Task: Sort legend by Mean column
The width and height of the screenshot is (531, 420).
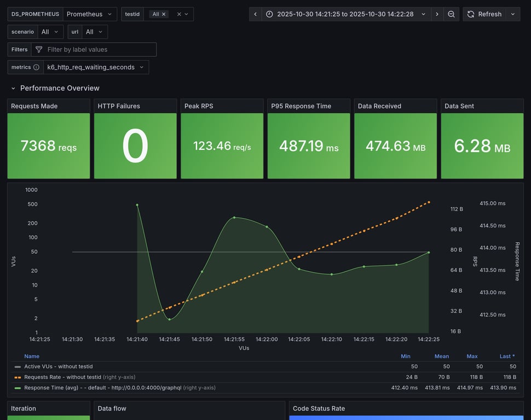Action: coord(441,356)
